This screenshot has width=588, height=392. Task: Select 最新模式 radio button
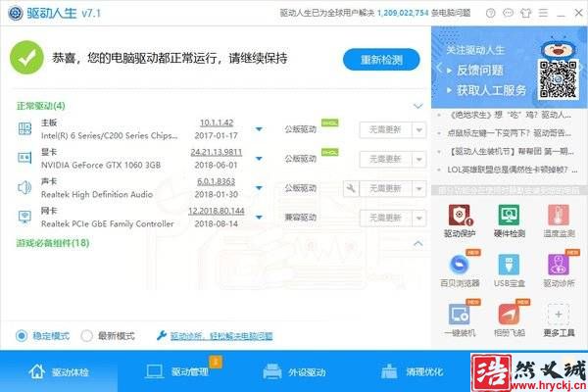coord(87,336)
